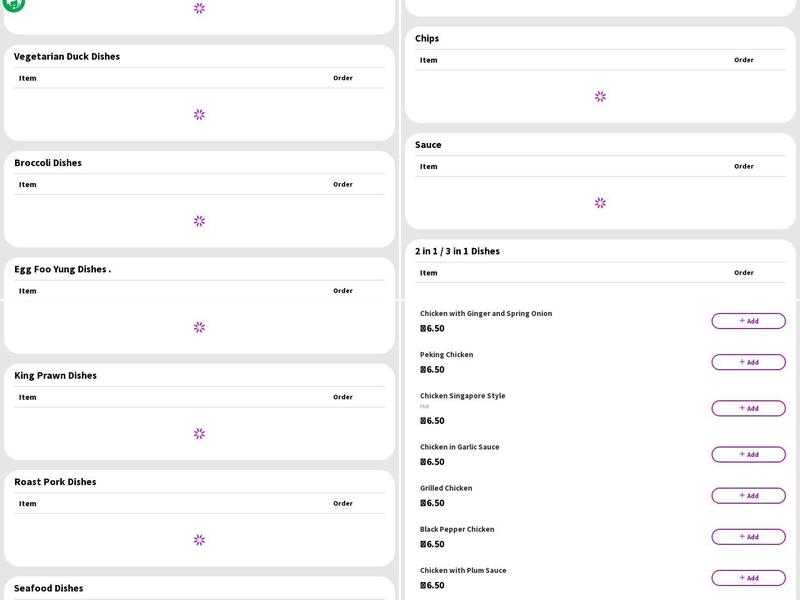Click the Broccoli Dishes loading spinner
Image resolution: width=800 pixels, height=600 pixels.
[x=199, y=221]
